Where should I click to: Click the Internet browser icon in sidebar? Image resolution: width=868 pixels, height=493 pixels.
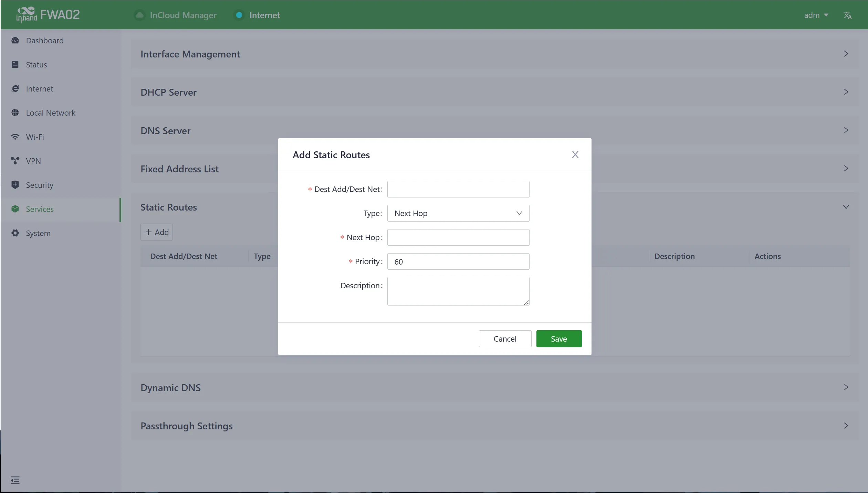point(15,89)
